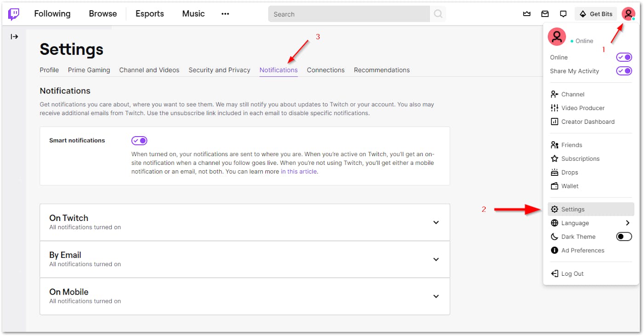
Task: Open Music in top navigation
Action: (193, 14)
